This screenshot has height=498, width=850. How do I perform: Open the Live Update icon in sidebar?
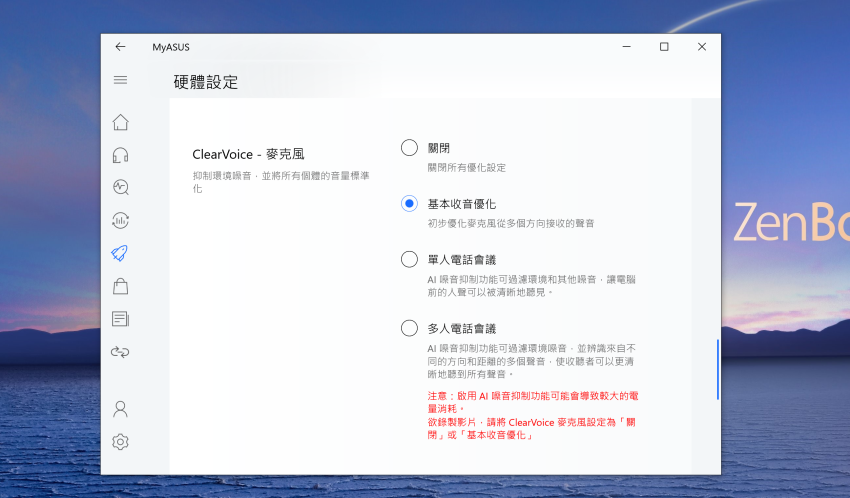pyautogui.click(x=120, y=221)
